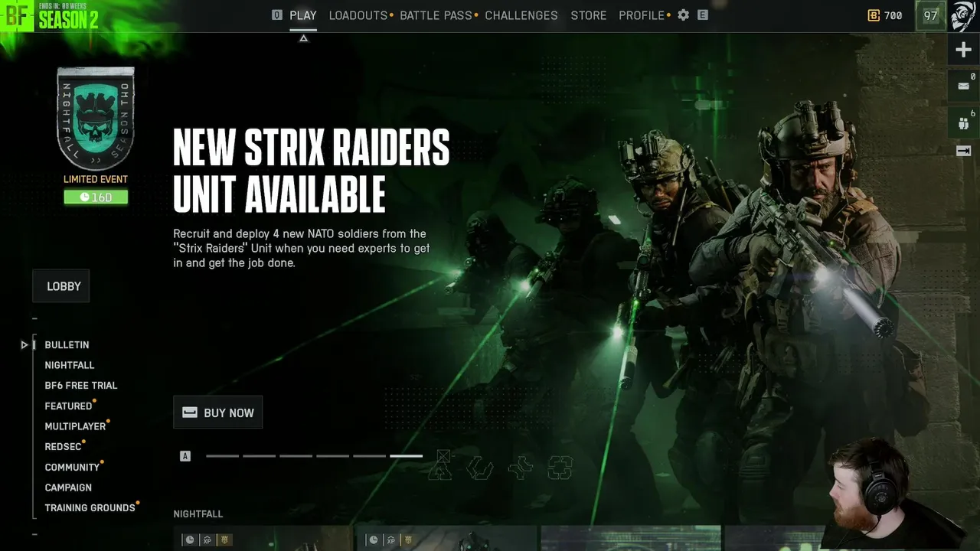Click the clock icon on second Nightfall card

(373, 540)
